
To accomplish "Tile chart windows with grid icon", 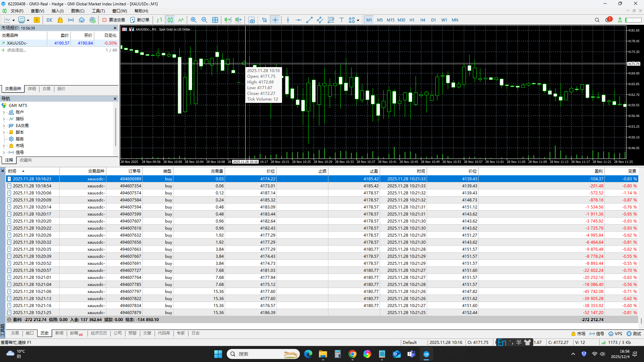I will [215, 20].
